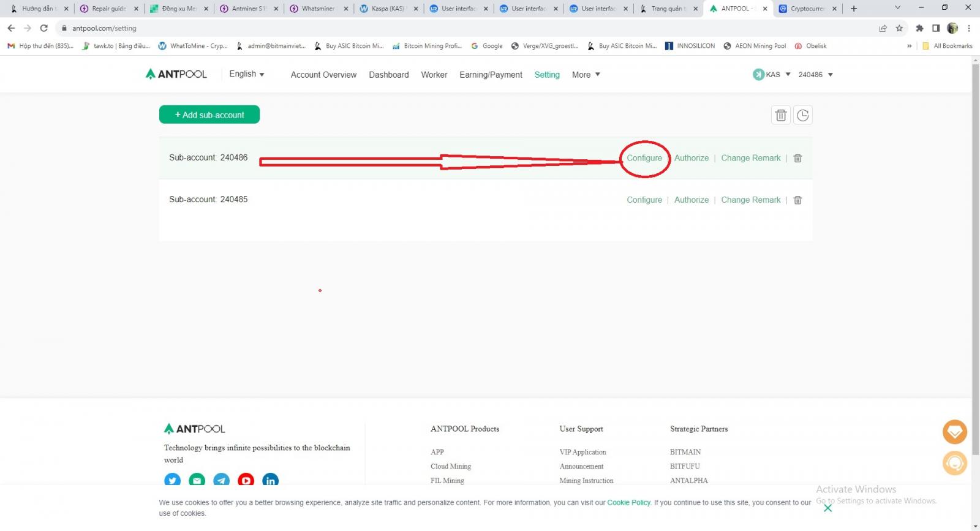Share this page using the share icon
This screenshot has height=531, width=980.
click(883, 28)
